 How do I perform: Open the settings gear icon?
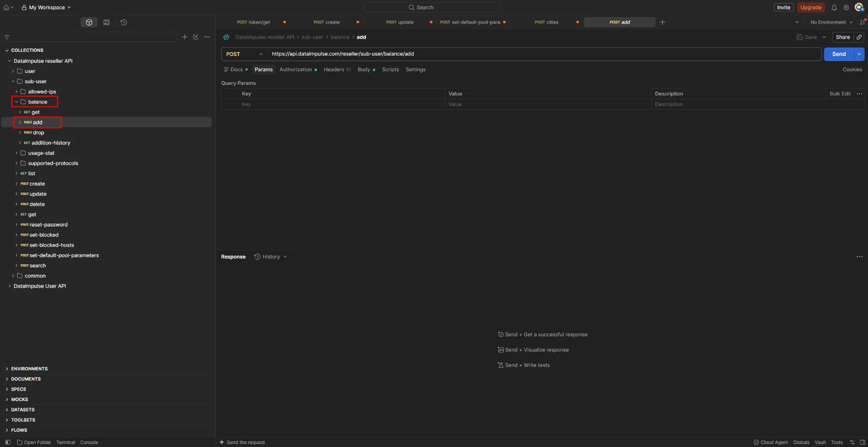(x=846, y=7)
